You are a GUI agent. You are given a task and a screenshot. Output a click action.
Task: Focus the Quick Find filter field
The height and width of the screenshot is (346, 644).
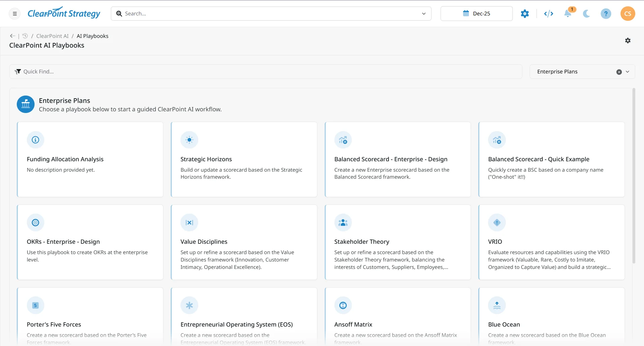(x=266, y=72)
